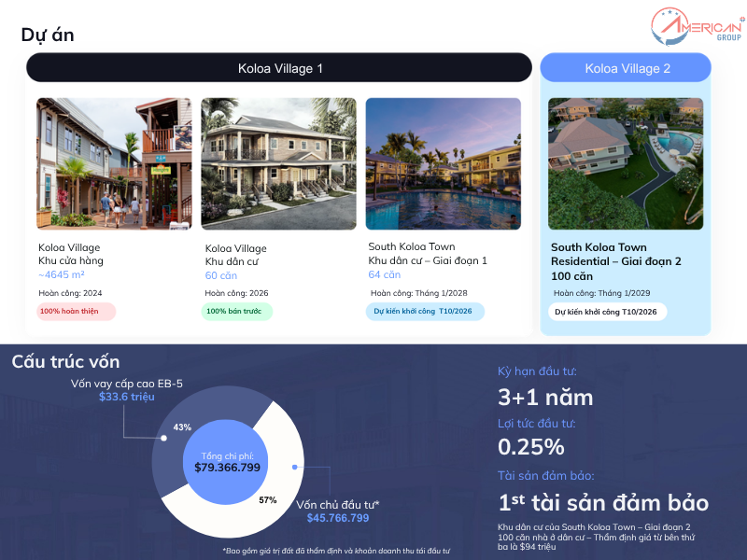Screen dimensions: 747x560
Task: Click the '$33.6 triệu' EB-5 loan amount
Action: (127, 397)
